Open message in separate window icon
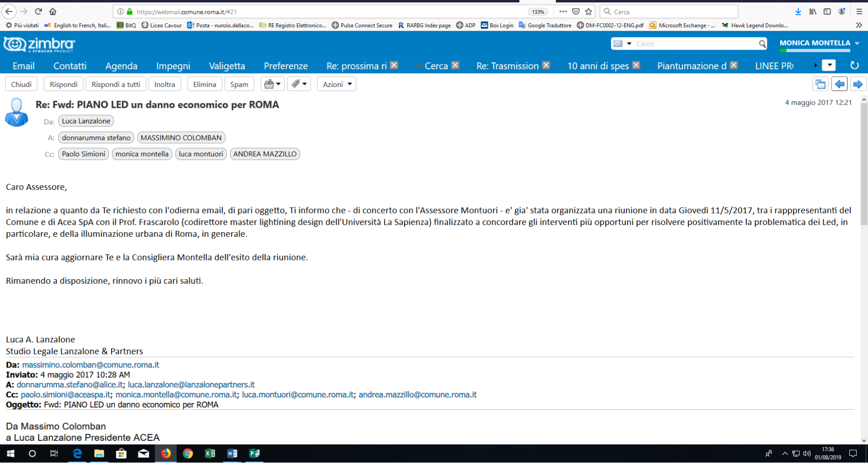Viewport: 868px width, 463px height. pos(820,84)
